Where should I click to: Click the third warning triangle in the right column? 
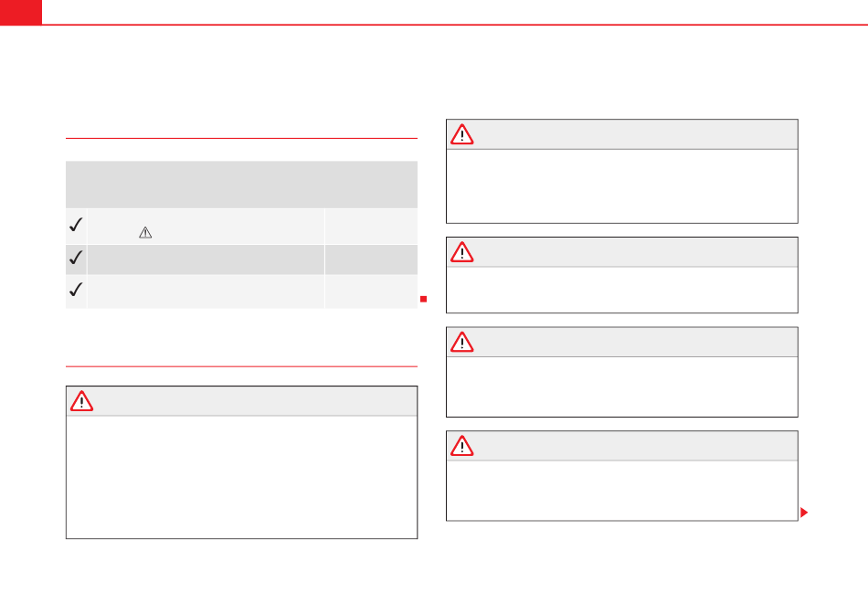(x=462, y=343)
